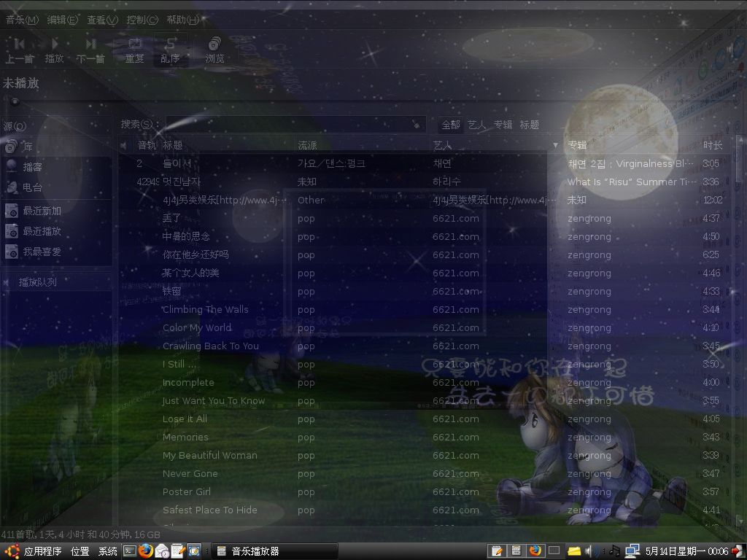This screenshot has width=747, height=560.
Task: Click the 库 library disc icon
Action: pos(12,146)
